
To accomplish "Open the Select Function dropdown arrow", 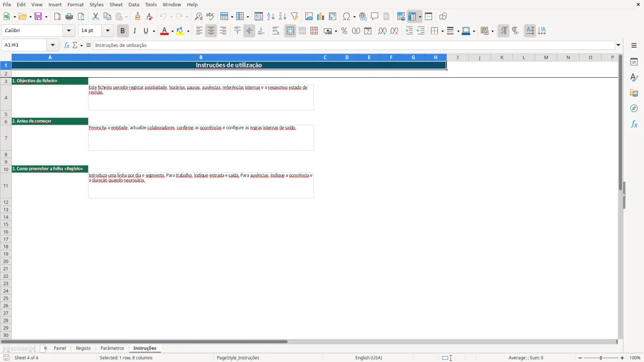I will pyautogui.click(x=82, y=46).
